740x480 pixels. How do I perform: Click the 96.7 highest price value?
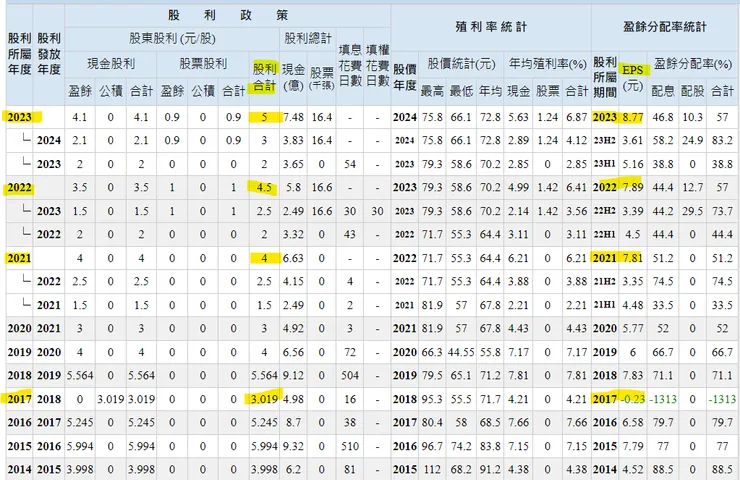[432, 446]
